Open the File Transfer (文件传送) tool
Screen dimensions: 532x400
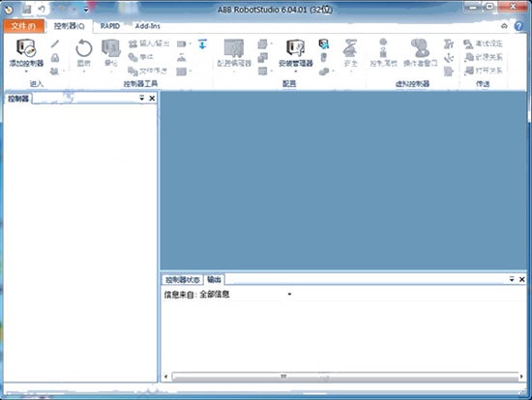(148, 71)
